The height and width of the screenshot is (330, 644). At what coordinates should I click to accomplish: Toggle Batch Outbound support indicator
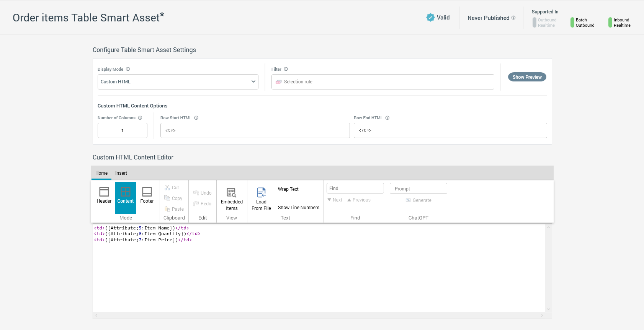click(x=572, y=23)
